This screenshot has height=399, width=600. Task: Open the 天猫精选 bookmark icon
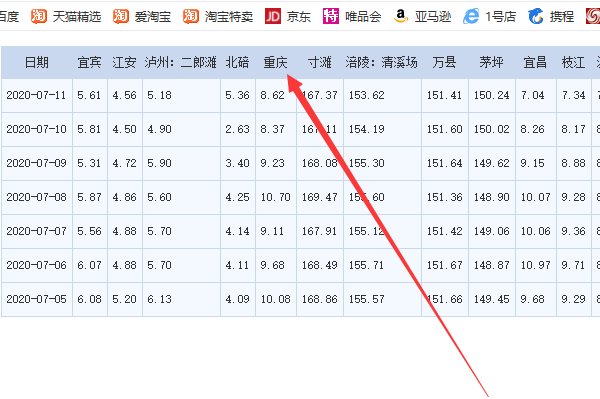pyautogui.click(x=39, y=16)
